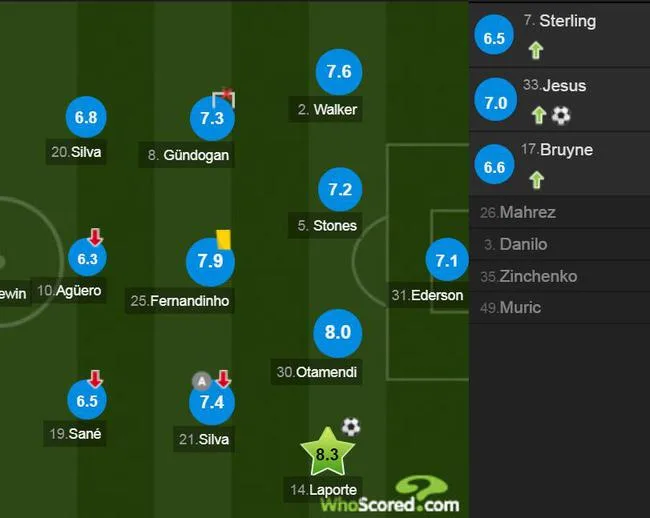The height and width of the screenshot is (518, 650).
Task: Click the missed-goal icon above Gündogan's rating
Action: tap(224, 98)
